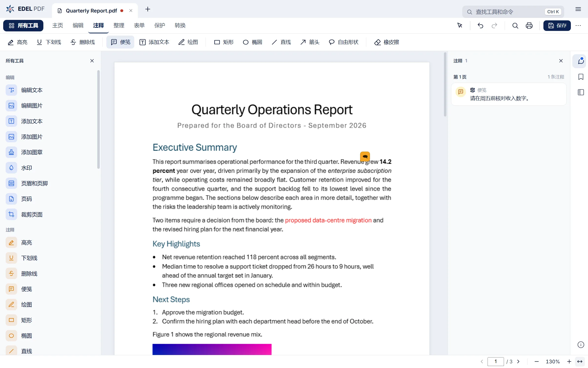Toggle fit-to-width button
The width and height of the screenshot is (588, 368).
(x=580, y=362)
